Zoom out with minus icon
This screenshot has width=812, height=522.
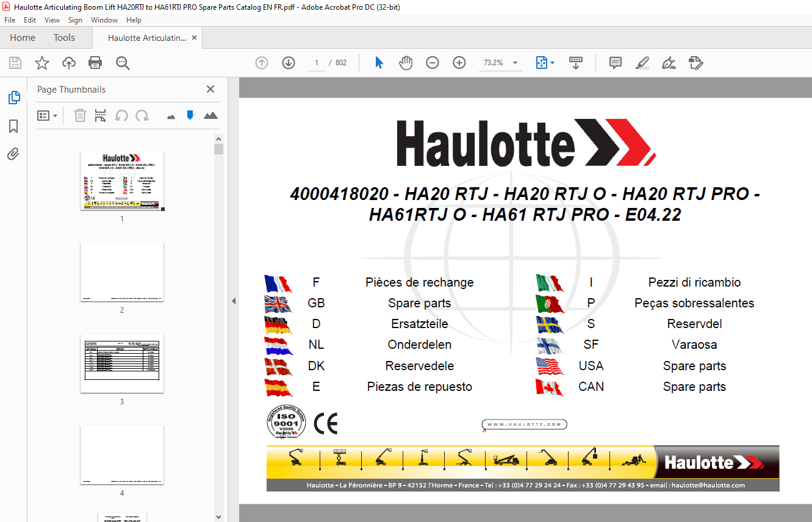click(x=433, y=63)
